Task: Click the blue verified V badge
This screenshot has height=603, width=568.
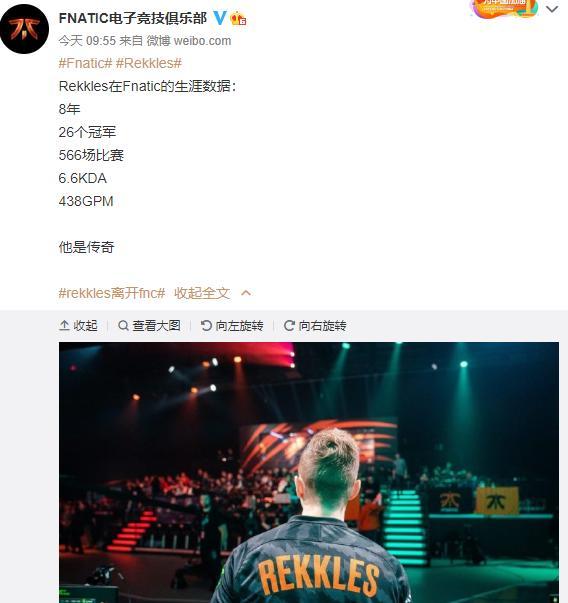Action: (220, 18)
